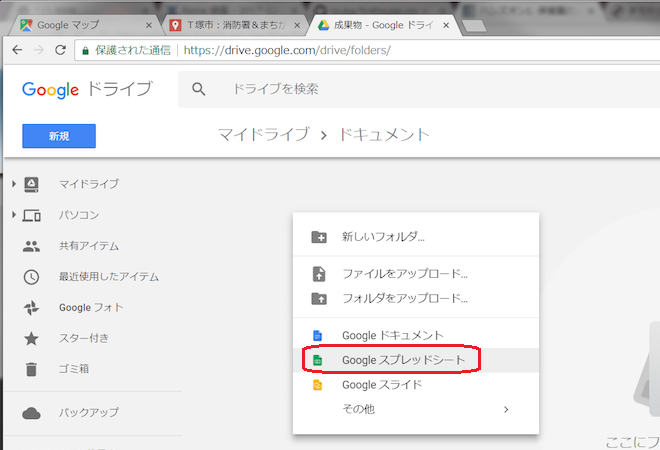This screenshot has height=450, width=660.
Task: Click the browser address bar URL
Action: pos(287,51)
